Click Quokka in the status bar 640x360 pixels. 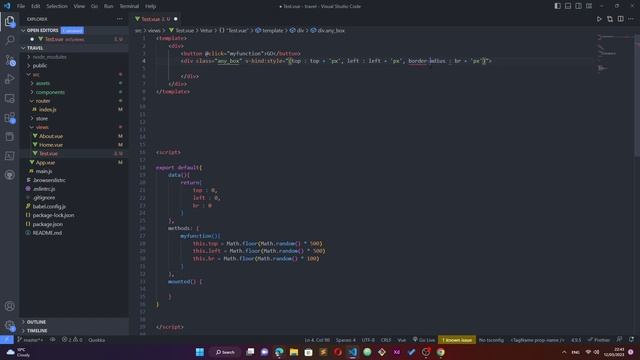click(97, 340)
